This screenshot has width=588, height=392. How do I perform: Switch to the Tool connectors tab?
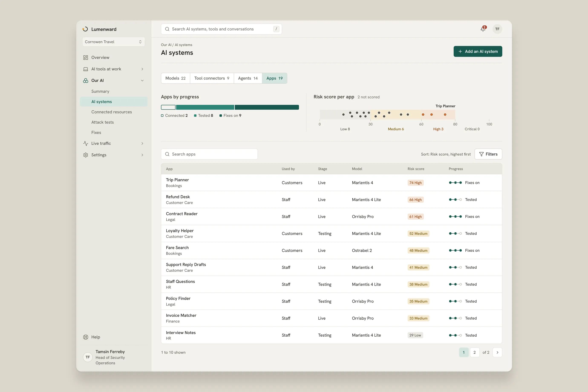click(212, 78)
